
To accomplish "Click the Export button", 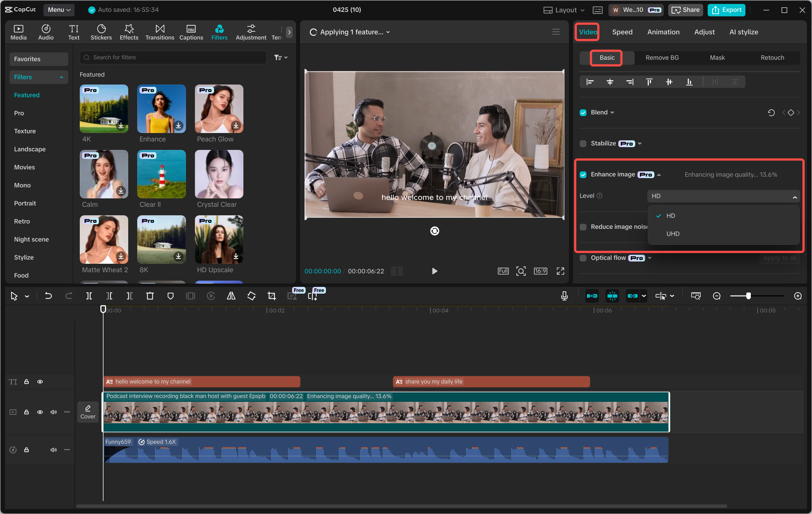I will [726, 10].
